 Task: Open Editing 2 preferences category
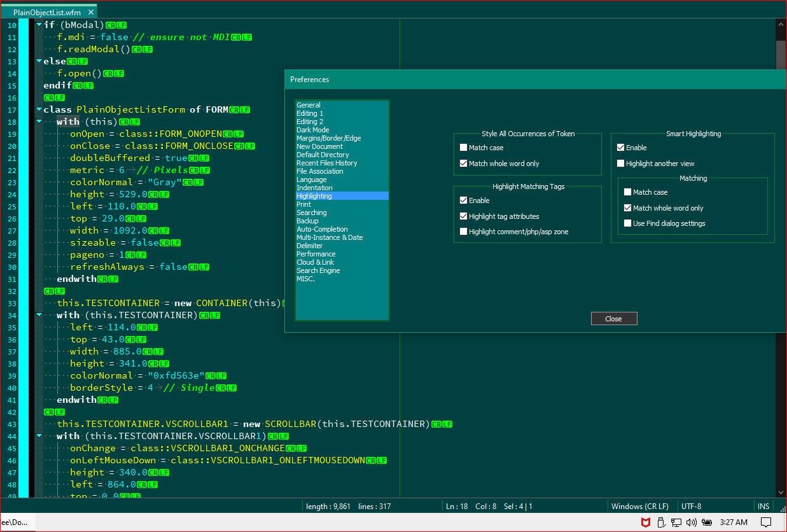click(342, 122)
